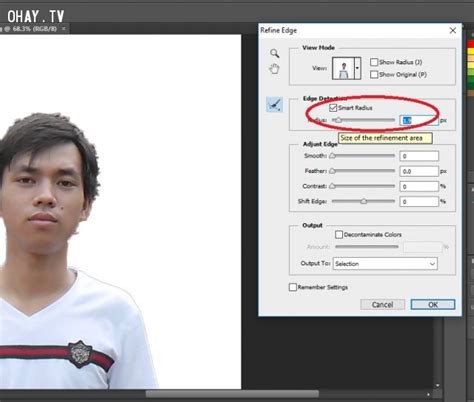Click the Contrast slider handle
Image resolution: width=474 pixels, height=402 pixels.
(x=332, y=186)
